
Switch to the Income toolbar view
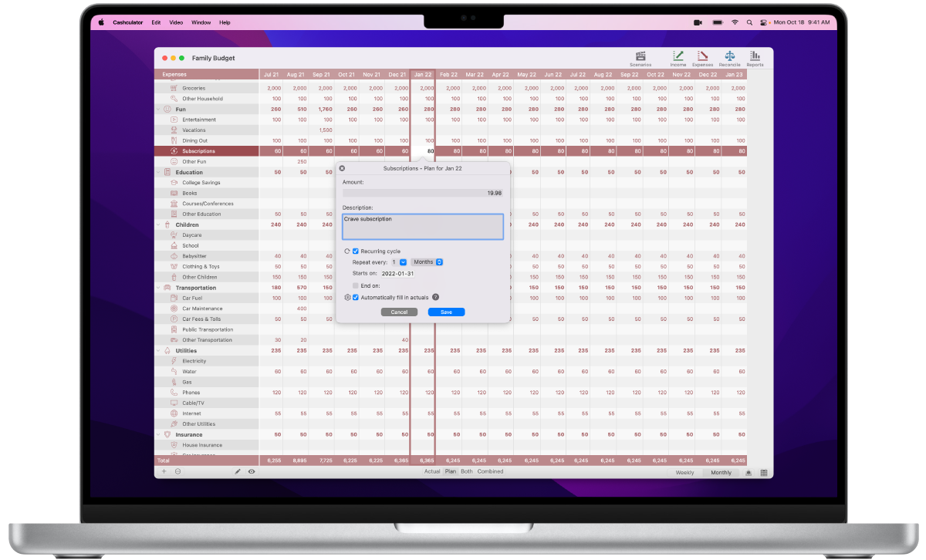(x=678, y=58)
